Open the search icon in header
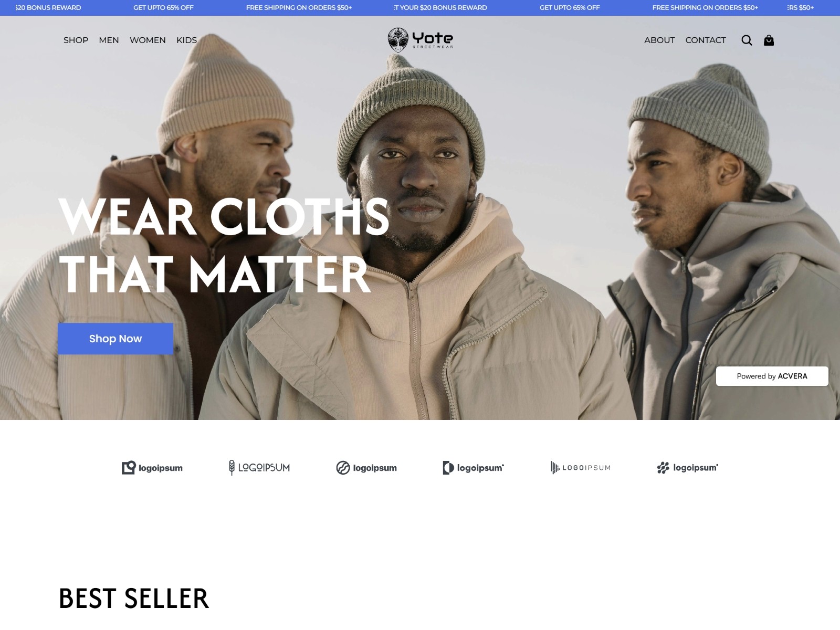Viewport: 840px width, 630px height. pyautogui.click(x=747, y=40)
